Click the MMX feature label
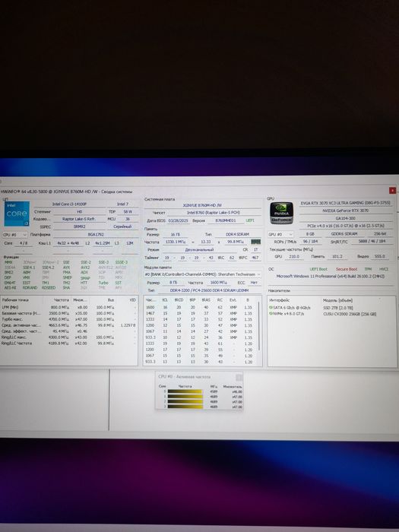Viewport: 399px width, 532px height. click(8, 262)
